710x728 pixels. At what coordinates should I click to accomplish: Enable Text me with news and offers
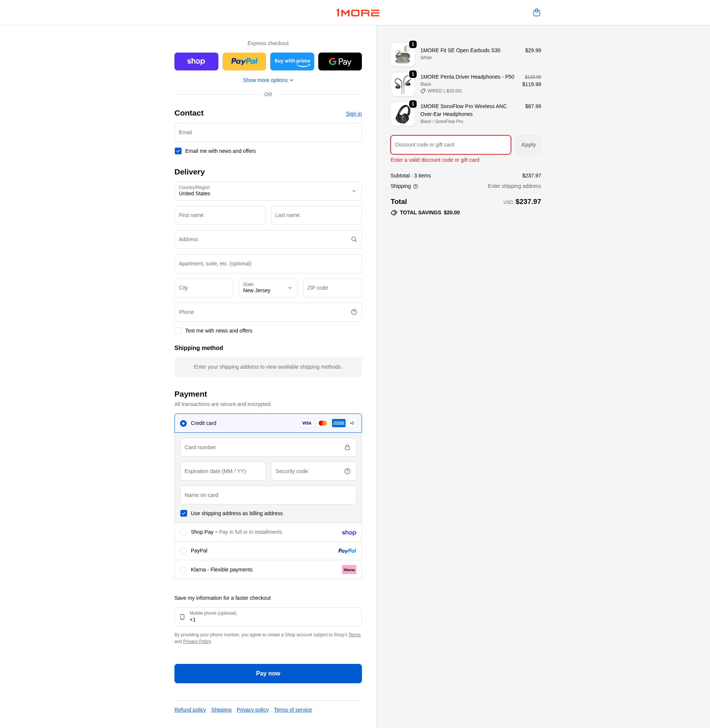click(x=178, y=330)
